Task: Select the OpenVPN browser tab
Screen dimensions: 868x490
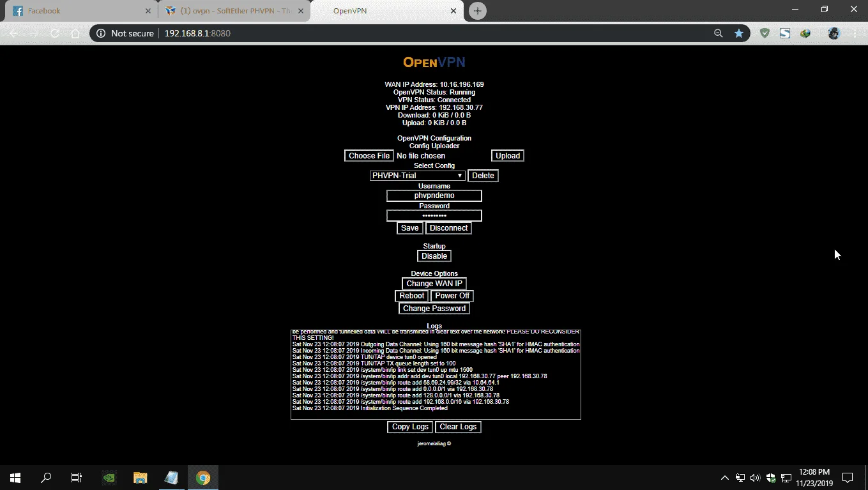Action: coord(387,11)
